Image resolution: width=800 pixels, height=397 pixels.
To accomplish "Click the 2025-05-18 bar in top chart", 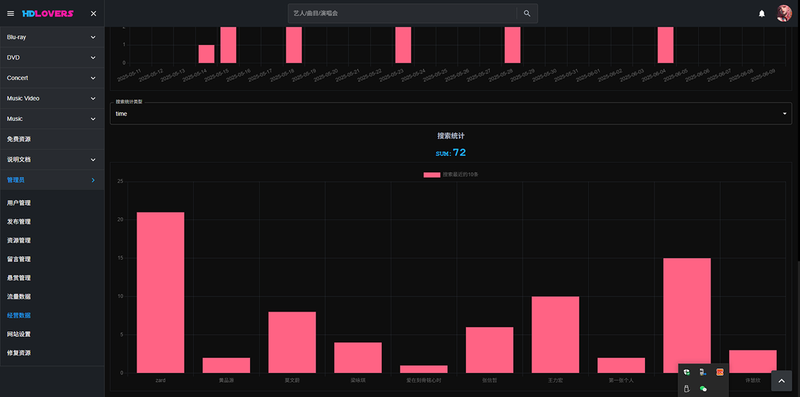I will [x=294, y=45].
